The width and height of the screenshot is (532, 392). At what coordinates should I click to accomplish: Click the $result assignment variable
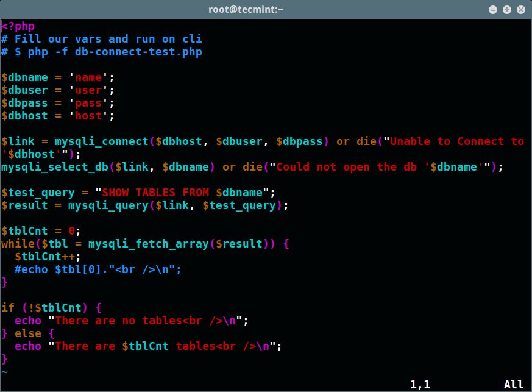point(24,205)
